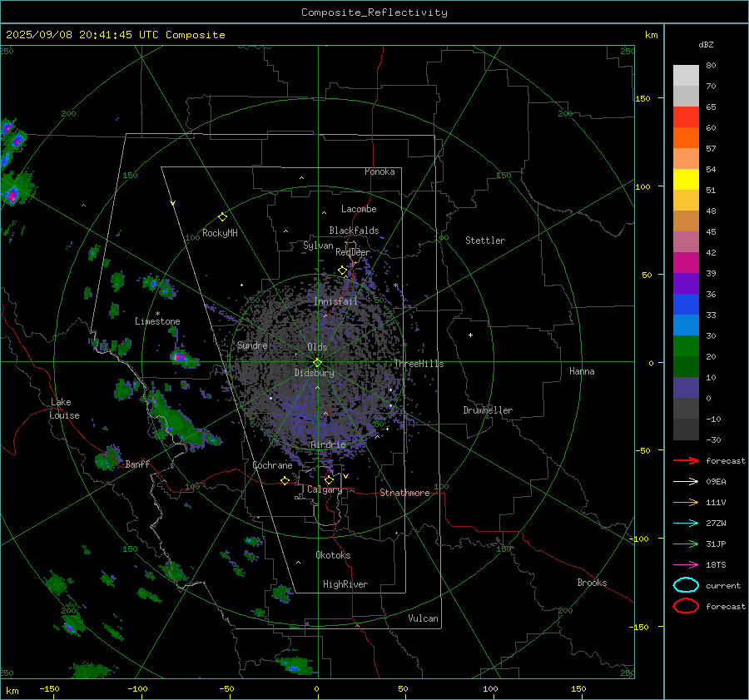Click the orange 111V arrow in the legend

pyautogui.click(x=686, y=502)
